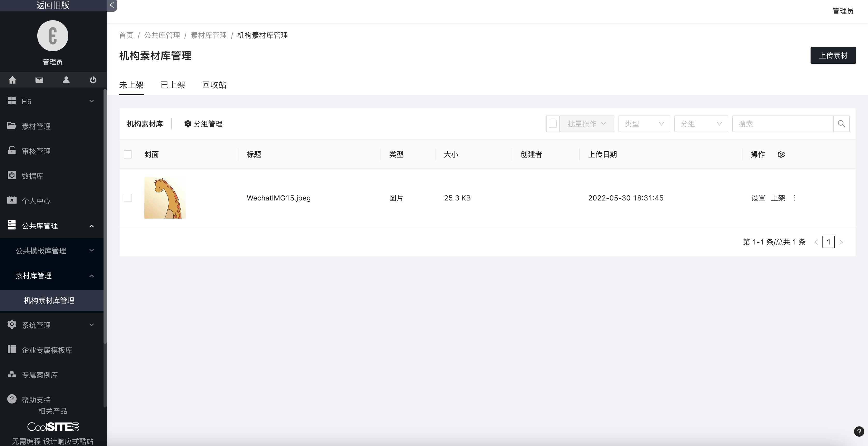Toggle the checkbox beside 批量操作
The image size is (868, 446).
(553, 124)
